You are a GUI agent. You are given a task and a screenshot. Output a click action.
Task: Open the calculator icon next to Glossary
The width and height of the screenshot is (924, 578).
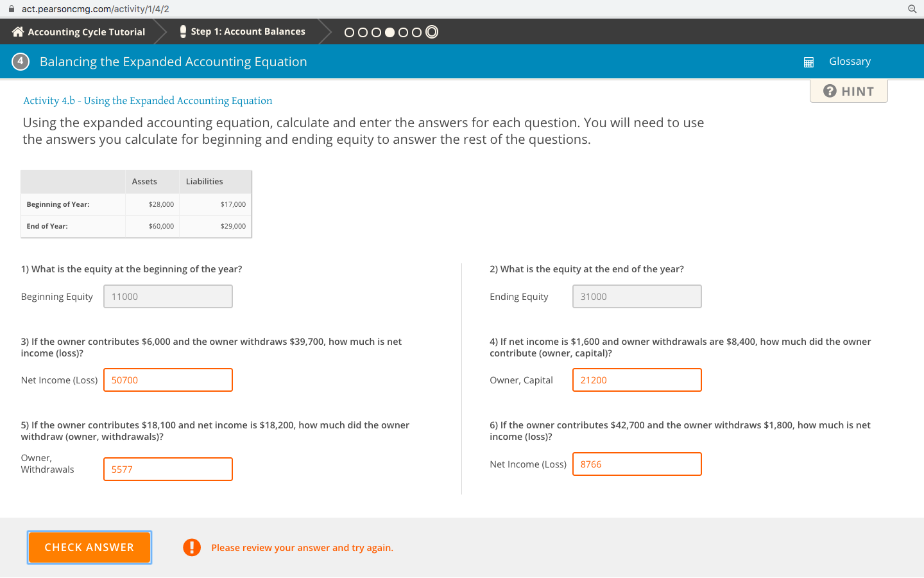click(808, 62)
